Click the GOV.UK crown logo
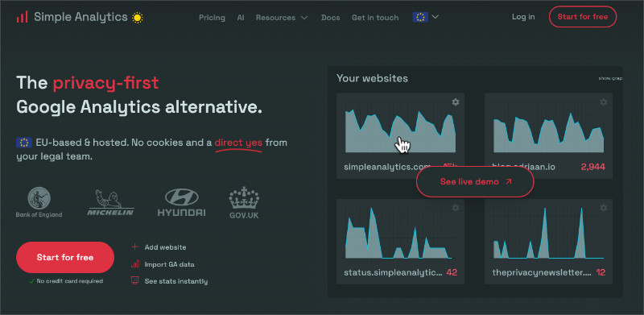The height and width of the screenshot is (315, 644). click(x=244, y=202)
